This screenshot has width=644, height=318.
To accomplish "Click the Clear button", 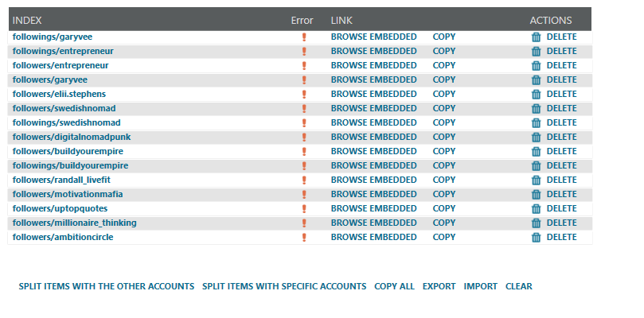I will (x=519, y=286).
